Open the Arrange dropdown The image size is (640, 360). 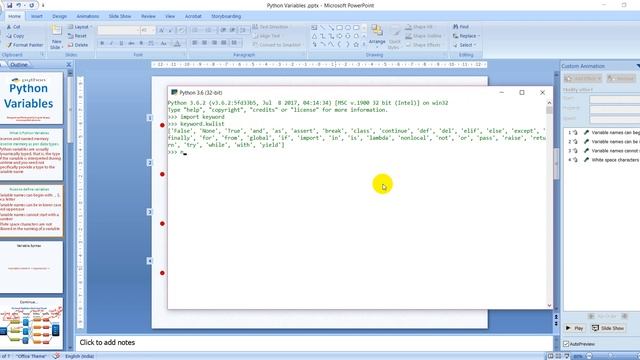(x=377, y=37)
